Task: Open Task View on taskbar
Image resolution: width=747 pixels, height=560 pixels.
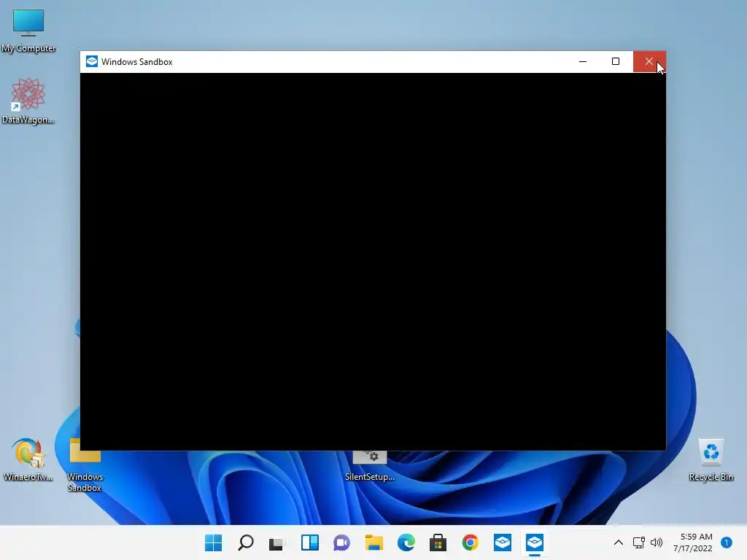Action: coord(277,542)
